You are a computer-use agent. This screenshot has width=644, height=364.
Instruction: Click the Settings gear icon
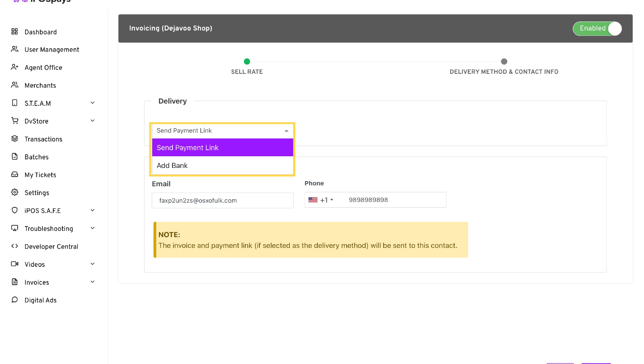[14, 192]
